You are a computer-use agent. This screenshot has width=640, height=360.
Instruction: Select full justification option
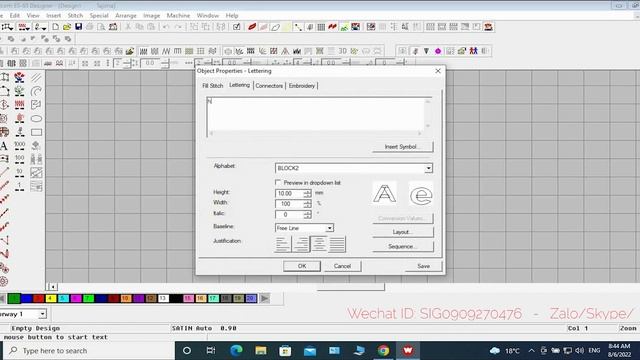[337, 244]
